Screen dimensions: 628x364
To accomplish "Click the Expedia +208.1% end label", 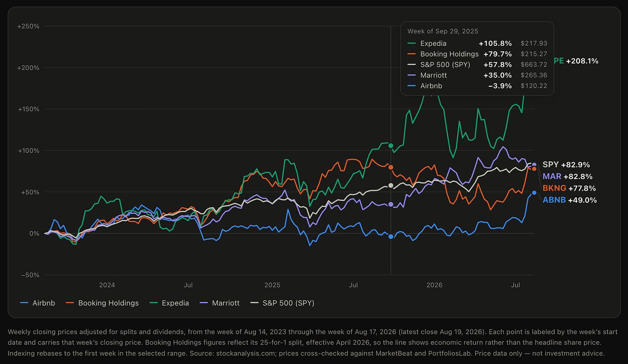I will 576,61.
